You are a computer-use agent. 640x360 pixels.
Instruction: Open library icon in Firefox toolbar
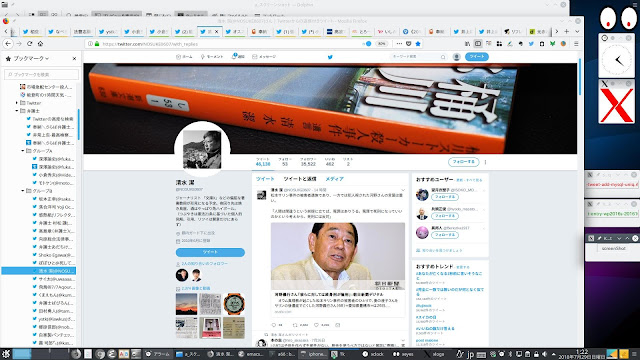coord(467,44)
